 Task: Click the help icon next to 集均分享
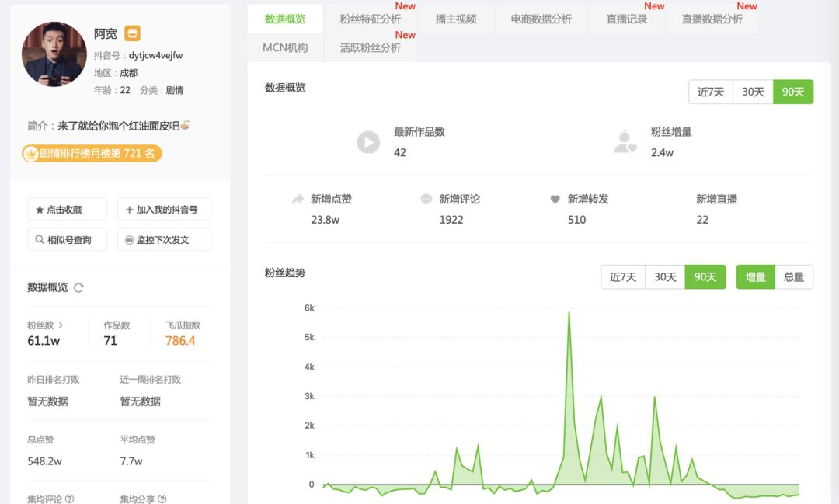(162, 499)
